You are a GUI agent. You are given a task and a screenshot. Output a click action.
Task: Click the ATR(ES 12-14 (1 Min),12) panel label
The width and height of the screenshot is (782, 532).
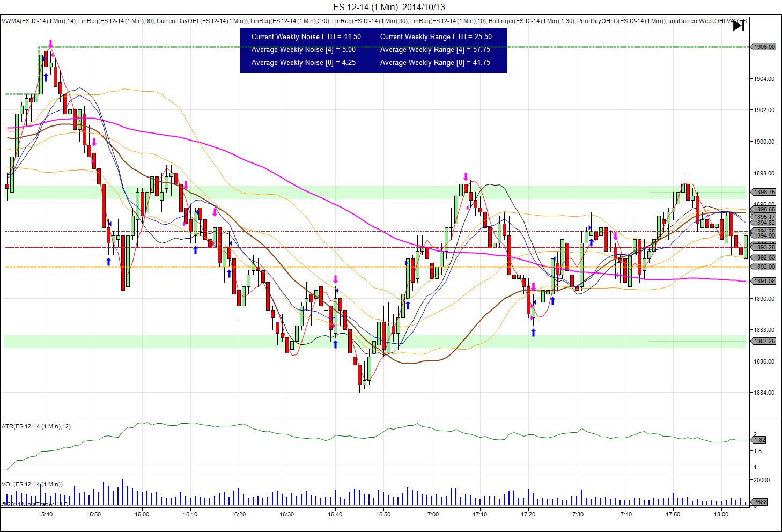[36, 426]
